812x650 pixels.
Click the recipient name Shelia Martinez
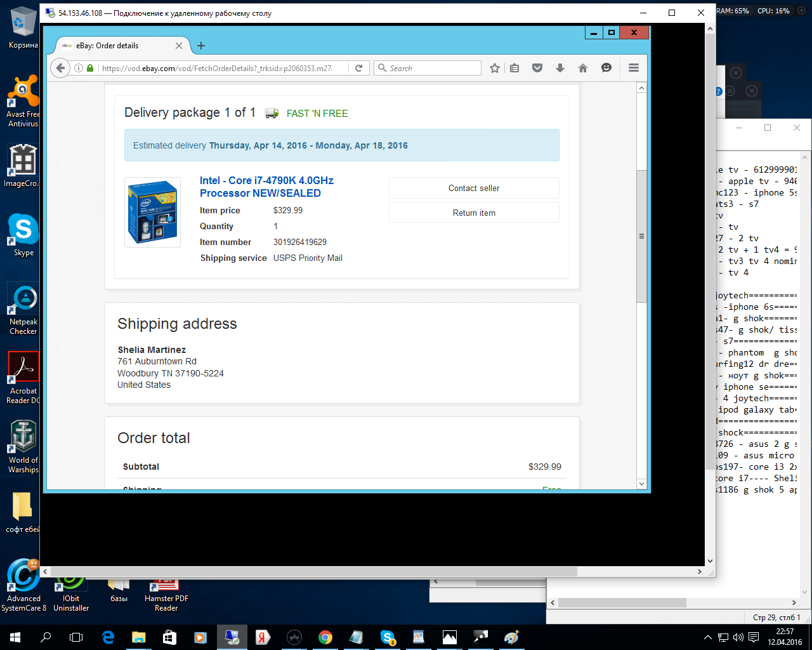(x=152, y=350)
